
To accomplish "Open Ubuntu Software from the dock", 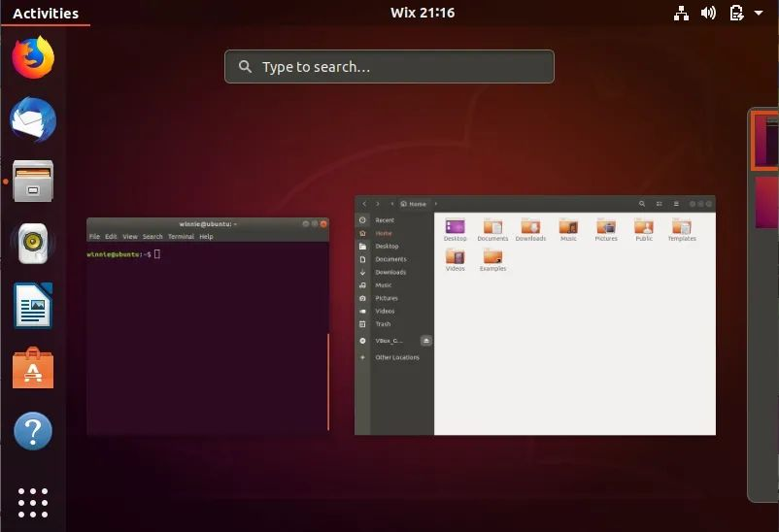I will (33, 368).
